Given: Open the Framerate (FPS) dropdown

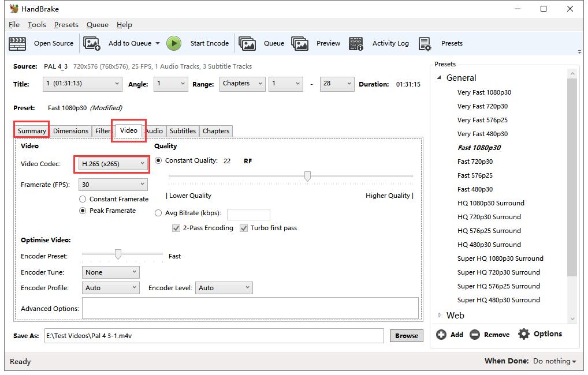Looking at the screenshot, I should pyautogui.click(x=113, y=185).
